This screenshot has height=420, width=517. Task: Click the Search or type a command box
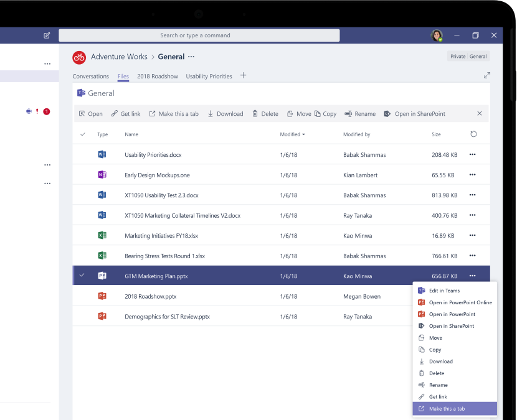coord(199,35)
